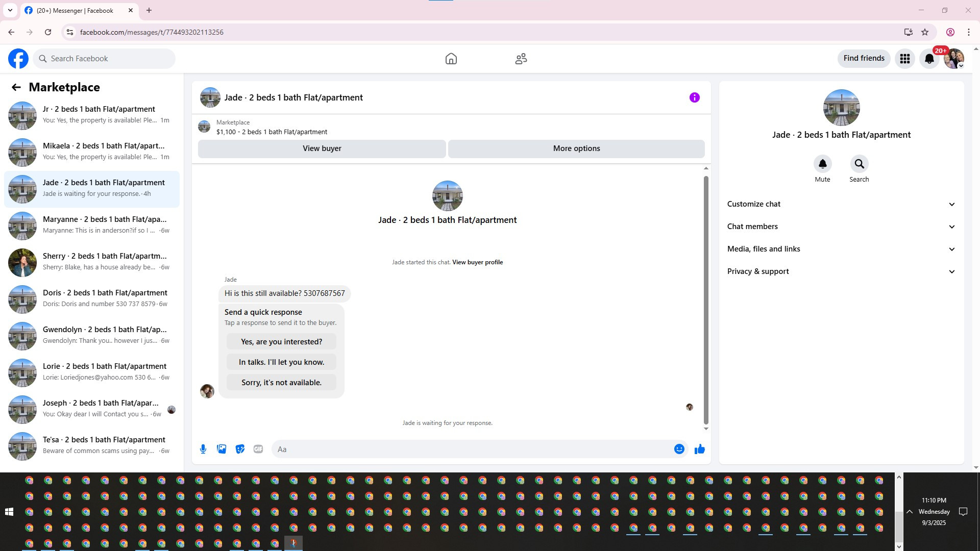Open Gwendolyn conversation
The height and width of the screenshot is (551, 980).
tap(92, 336)
